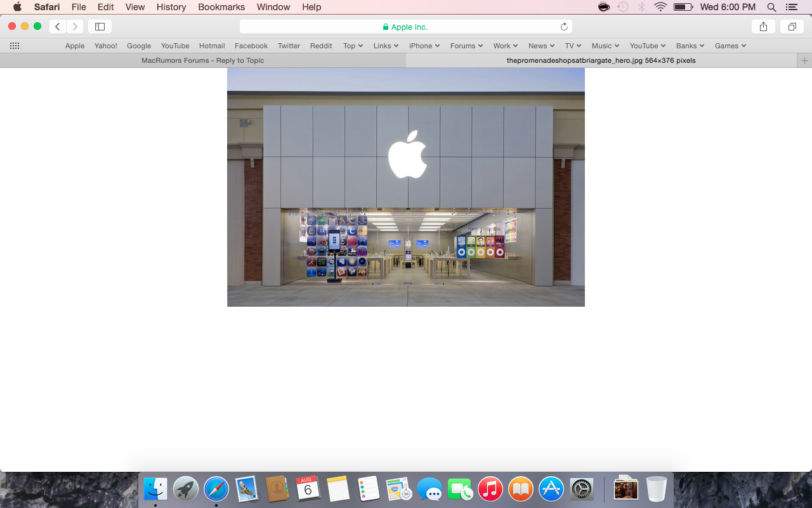Open the Trash in the Dock

click(657, 489)
